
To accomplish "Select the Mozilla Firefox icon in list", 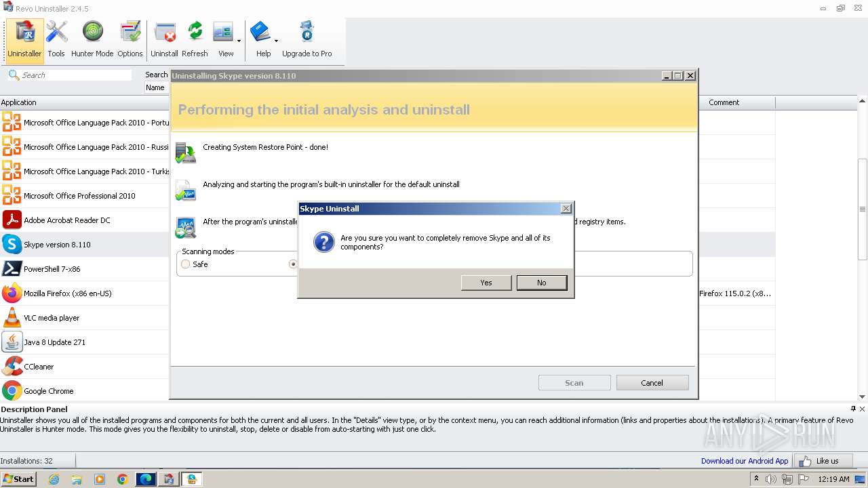I will point(12,293).
